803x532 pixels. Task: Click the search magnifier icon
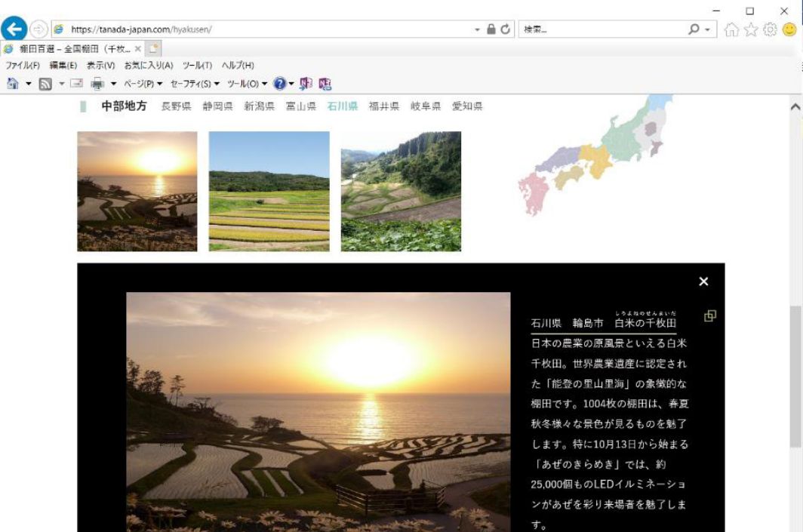(x=694, y=29)
